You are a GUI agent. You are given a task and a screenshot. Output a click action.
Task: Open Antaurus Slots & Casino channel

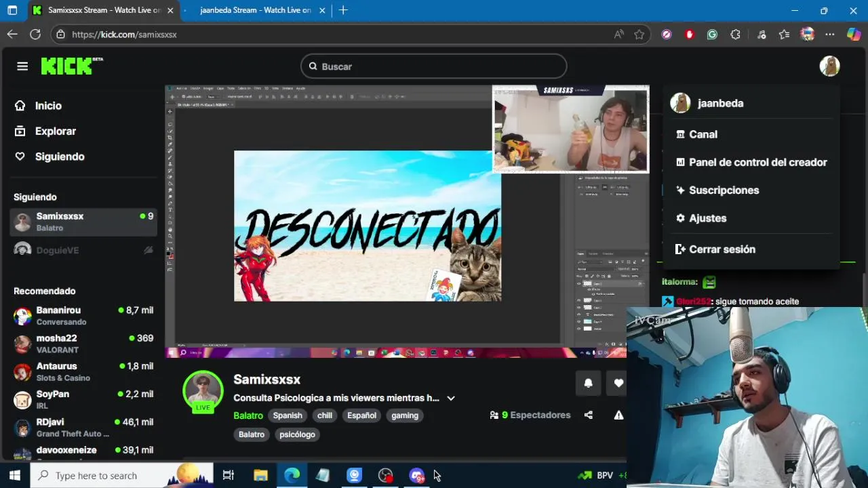click(x=84, y=371)
